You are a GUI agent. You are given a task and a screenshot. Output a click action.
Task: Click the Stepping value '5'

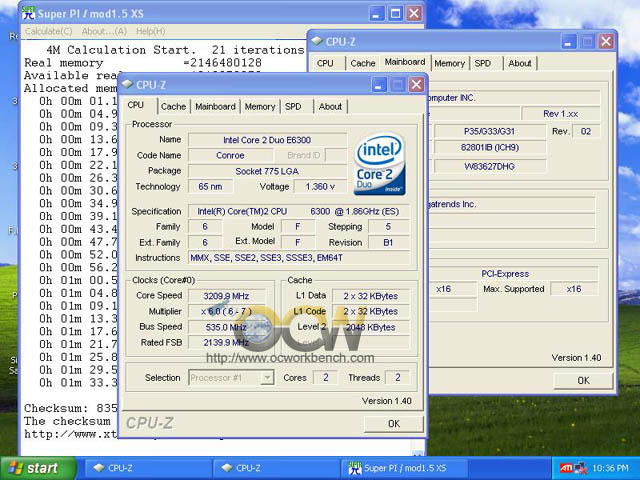pos(389,227)
